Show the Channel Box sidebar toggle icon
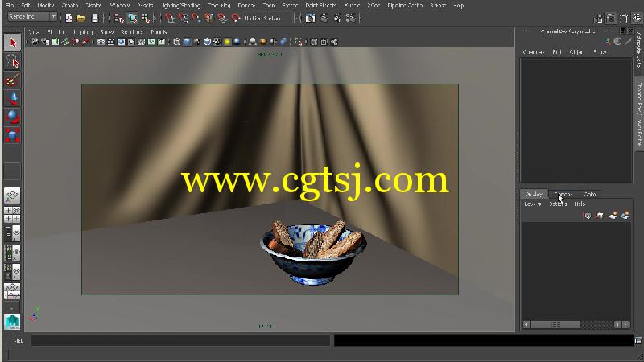 coord(636,18)
